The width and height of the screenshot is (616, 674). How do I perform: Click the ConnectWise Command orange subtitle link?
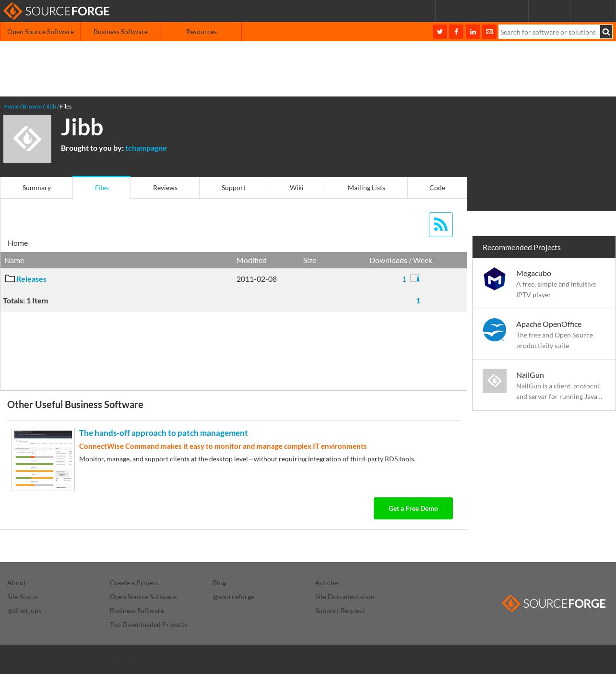(x=223, y=446)
